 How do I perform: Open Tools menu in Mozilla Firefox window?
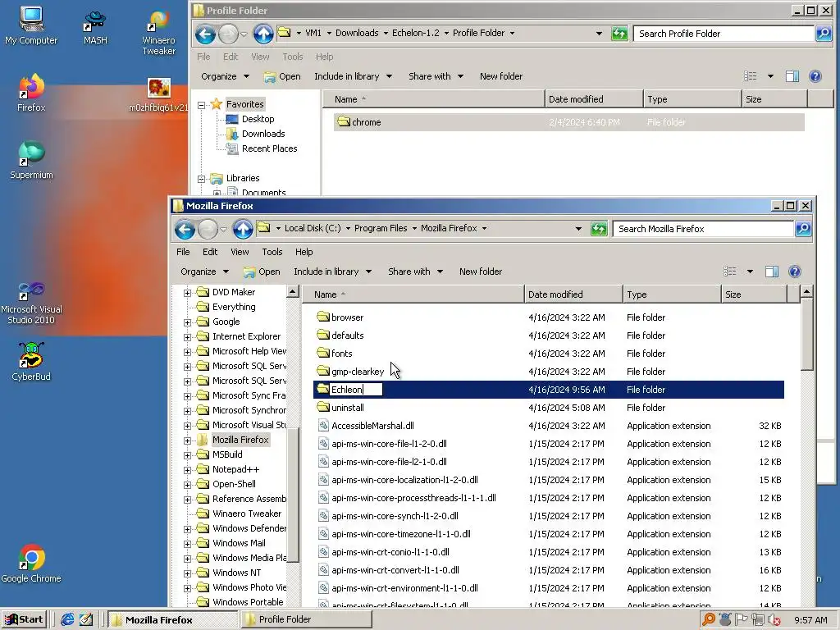[x=272, y=252]
